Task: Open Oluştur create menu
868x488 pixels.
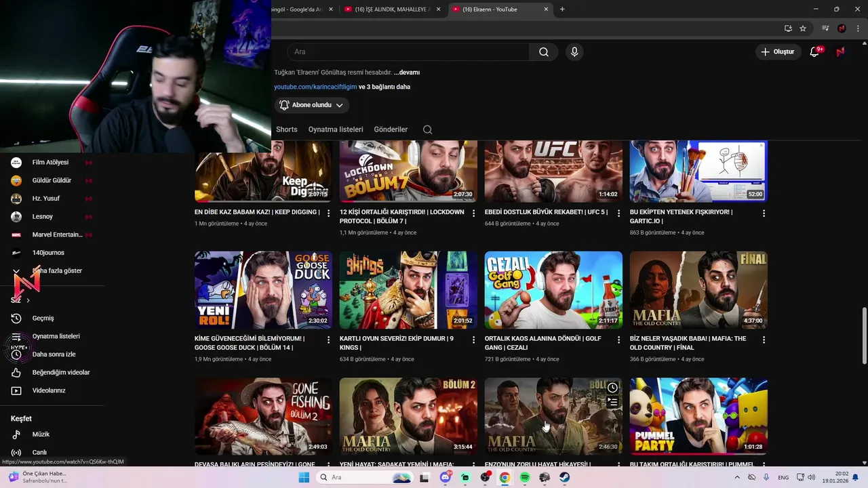Action: [x=777, y=52]
